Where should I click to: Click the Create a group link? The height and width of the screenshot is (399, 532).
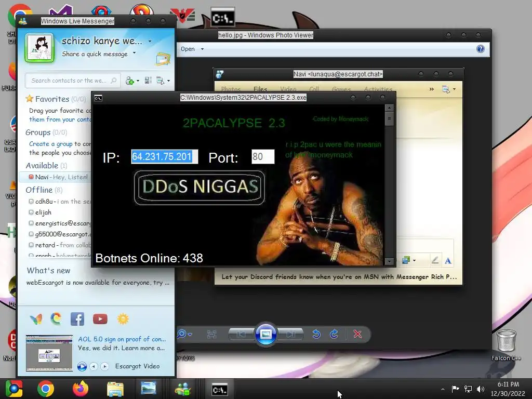[x=50, y=144]
